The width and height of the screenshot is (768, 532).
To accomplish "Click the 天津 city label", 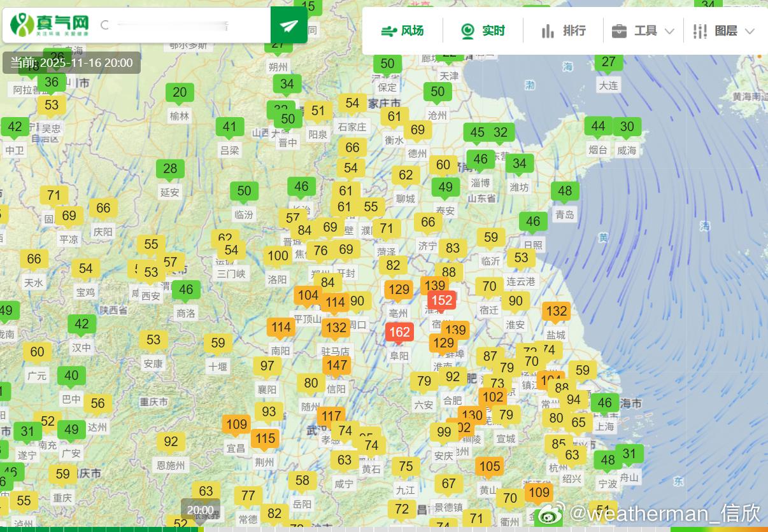I will (x=449, y=76).
